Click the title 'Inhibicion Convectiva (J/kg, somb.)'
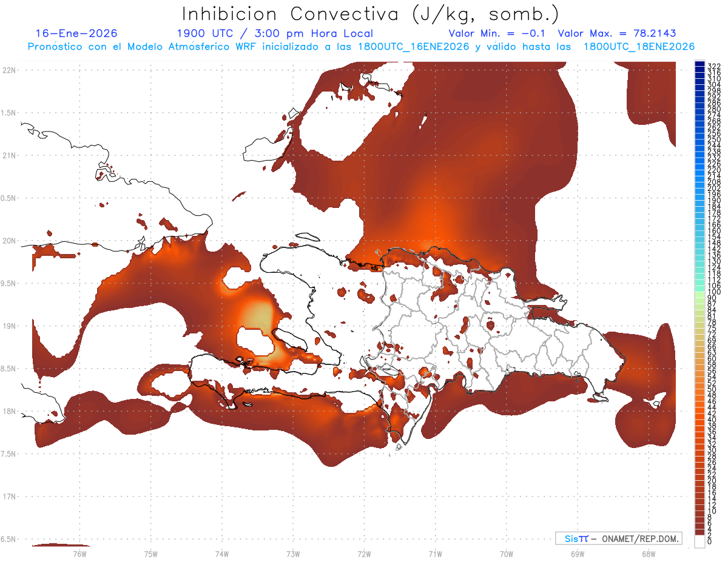Image resolution: width=728 pixels, height=562 pixels. click(x=370, y=15)
